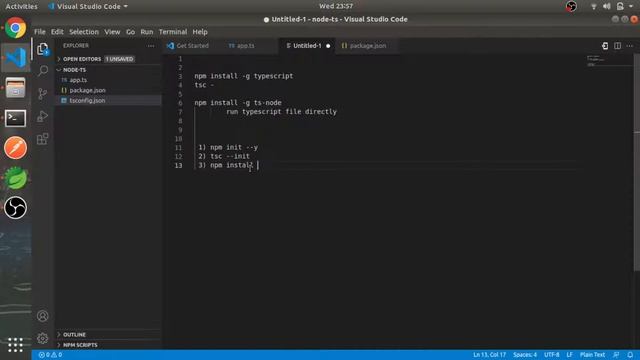The image size is (640, 360).
Task: Click the editor vertical scrollbar
Action: click(x=637, y=163)
